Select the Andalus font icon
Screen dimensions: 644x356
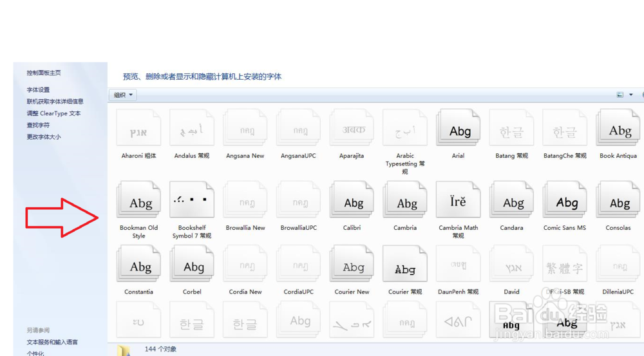[x=192, y=127]
